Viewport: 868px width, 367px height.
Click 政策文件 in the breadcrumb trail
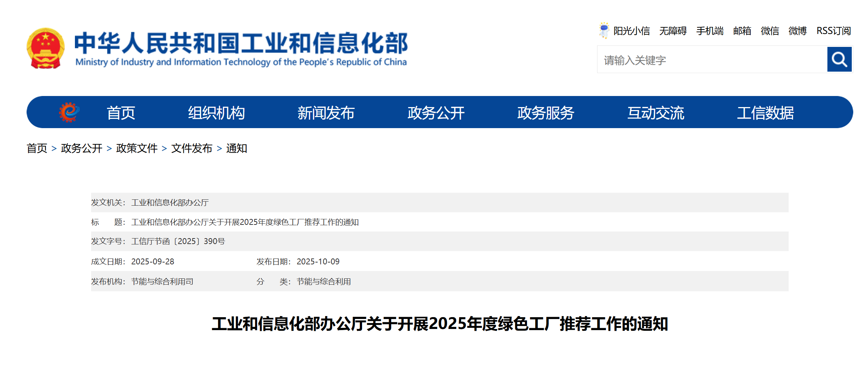pos(137,148)
